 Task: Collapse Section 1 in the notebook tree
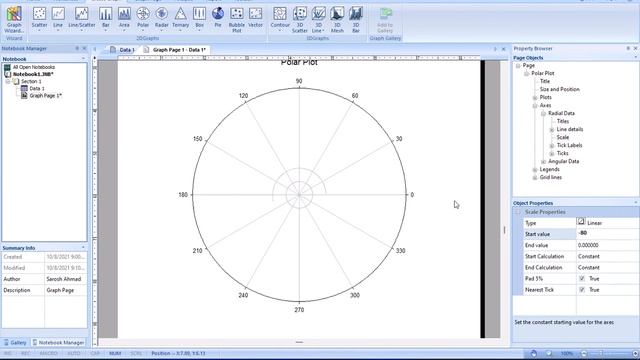8,82
